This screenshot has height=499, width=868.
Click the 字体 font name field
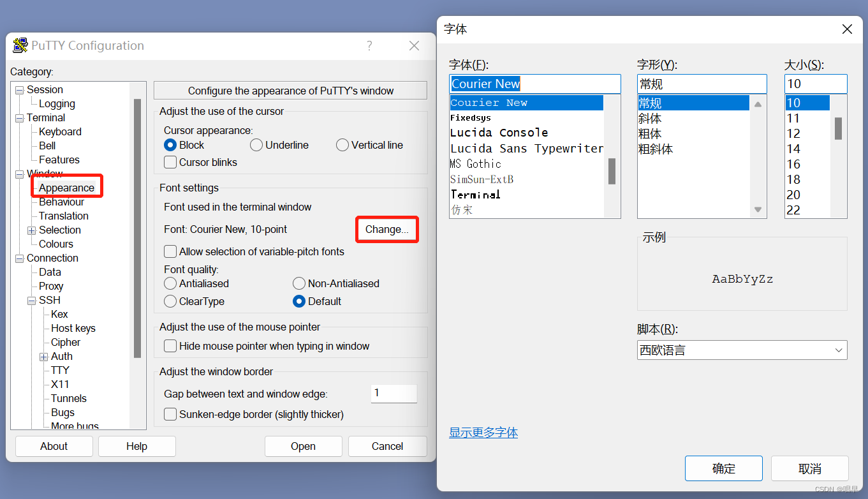535,84
